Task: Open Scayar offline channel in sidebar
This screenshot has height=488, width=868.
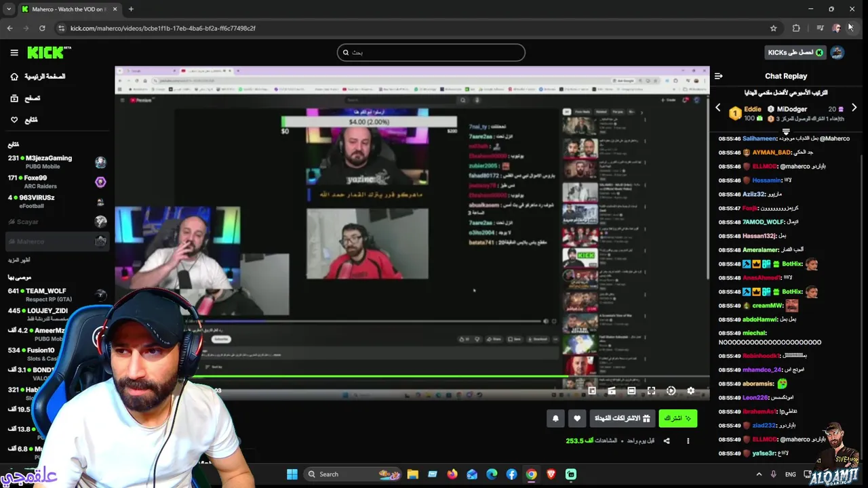Action: (x=57, y=222)
